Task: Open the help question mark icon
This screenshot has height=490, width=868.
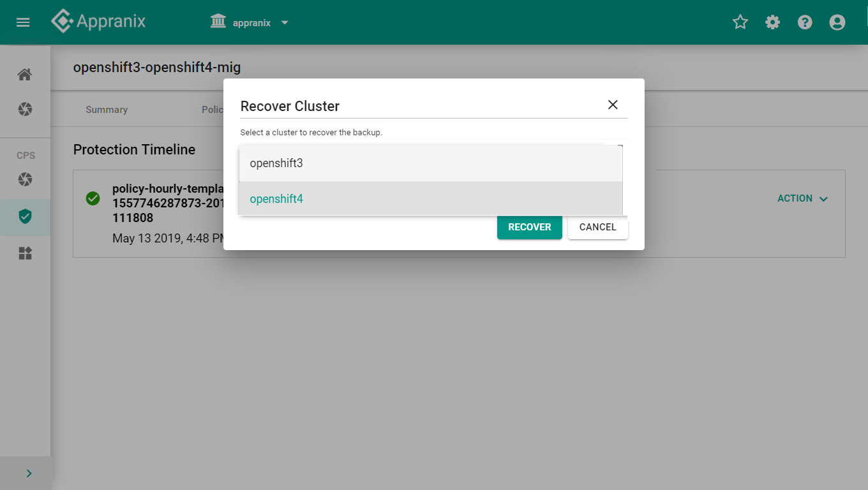Action: 805,22
